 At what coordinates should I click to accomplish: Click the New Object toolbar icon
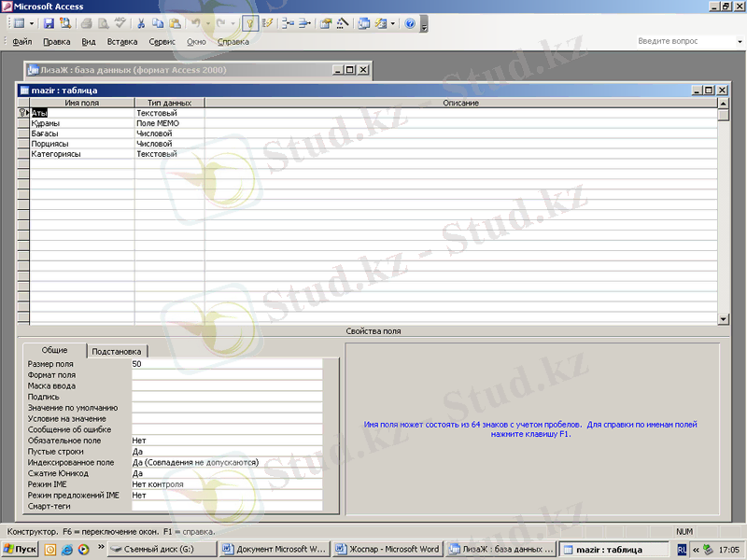click(x=381, y=23)
